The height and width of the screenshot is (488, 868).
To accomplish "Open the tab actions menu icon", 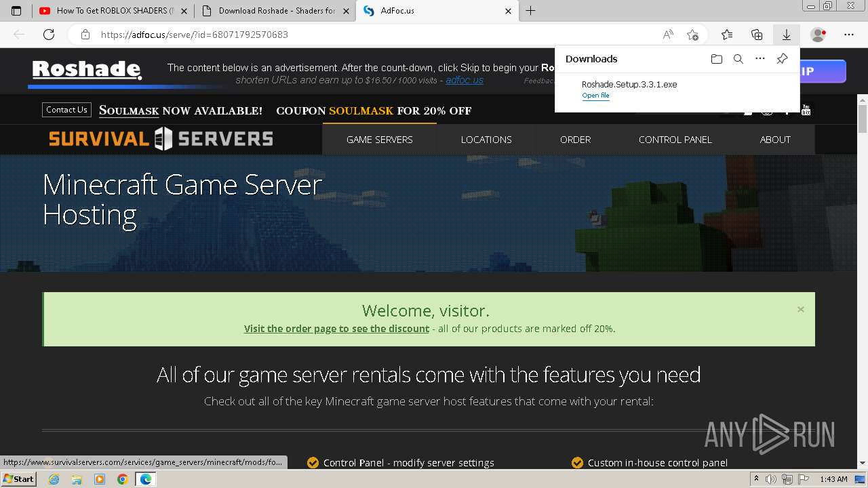I will (x=16, y=11).
